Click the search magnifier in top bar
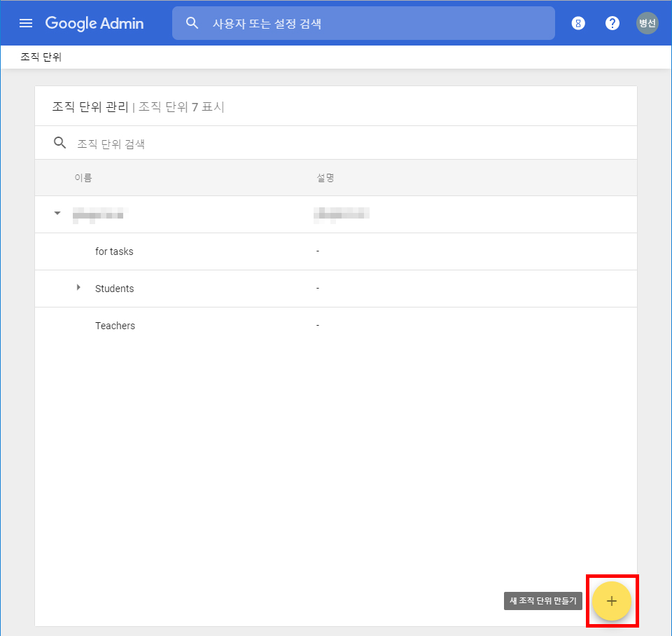 tap(192, 23)
